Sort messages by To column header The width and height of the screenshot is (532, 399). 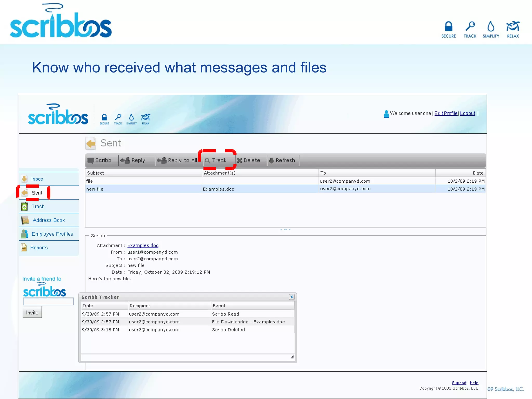[x=377, y=173]
